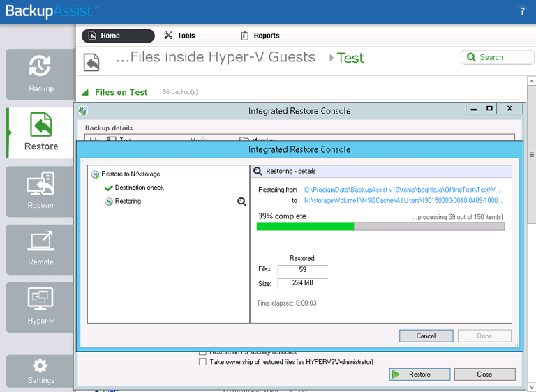Select the Destination check tree item
536x392 pixels.
[139, 188]
